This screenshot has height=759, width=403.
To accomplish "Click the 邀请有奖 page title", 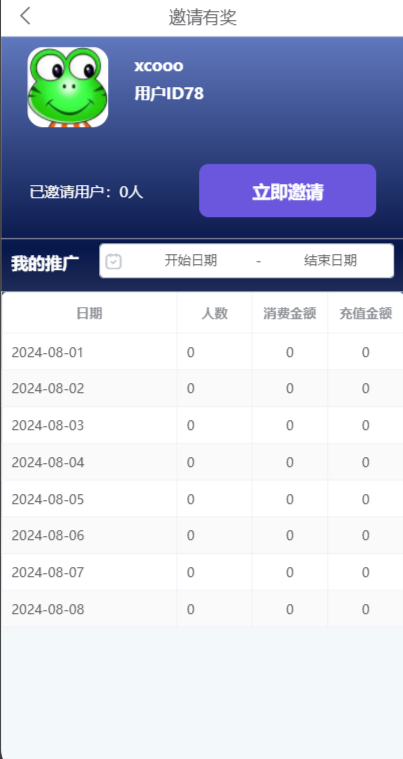I will tap(202, 17).
